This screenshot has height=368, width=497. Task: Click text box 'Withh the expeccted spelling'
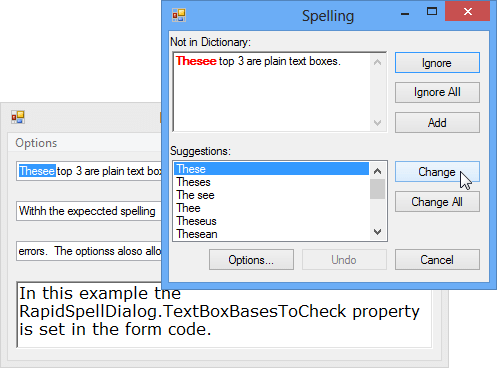pos(89,211)
